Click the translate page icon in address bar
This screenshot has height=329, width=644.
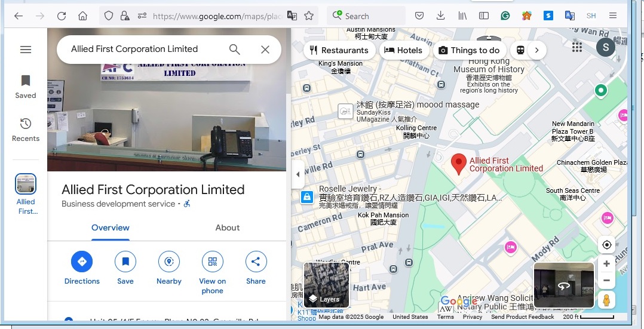[x=292, y=16]
